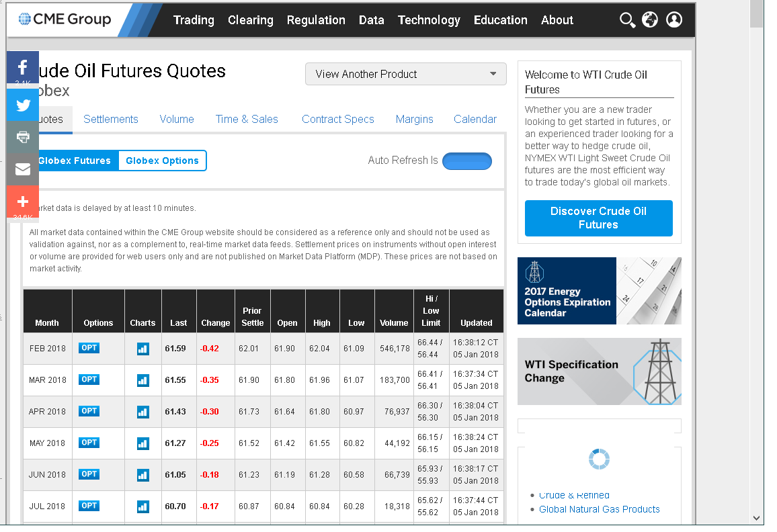The height and width of the screenshot is (532, 777).
Task: Open chart icon for FEB 2018
Action: point(142,349)
